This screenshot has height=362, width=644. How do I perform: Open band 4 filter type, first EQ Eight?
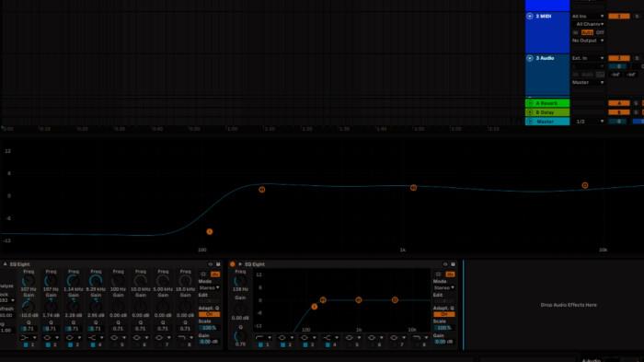pos(95,338)
